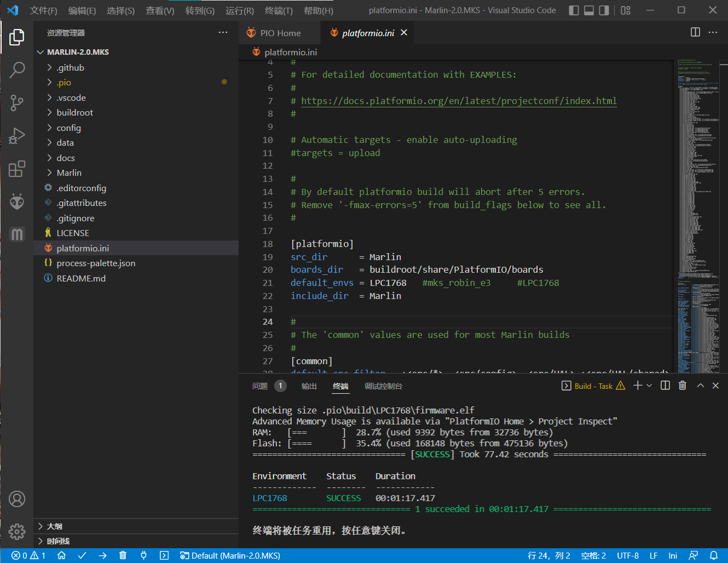Expand the .pio folder

click(x=136, y=82)
